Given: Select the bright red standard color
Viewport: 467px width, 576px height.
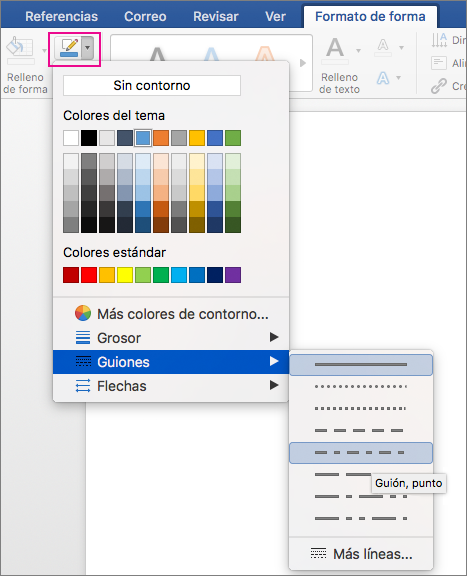Looking at the screenshot, I should (x=89, y=275).
